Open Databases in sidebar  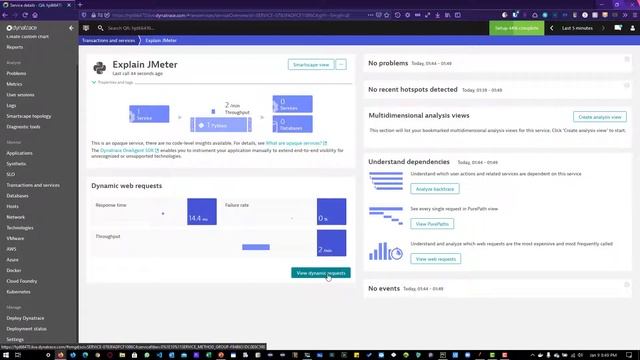tap(18, 196)
